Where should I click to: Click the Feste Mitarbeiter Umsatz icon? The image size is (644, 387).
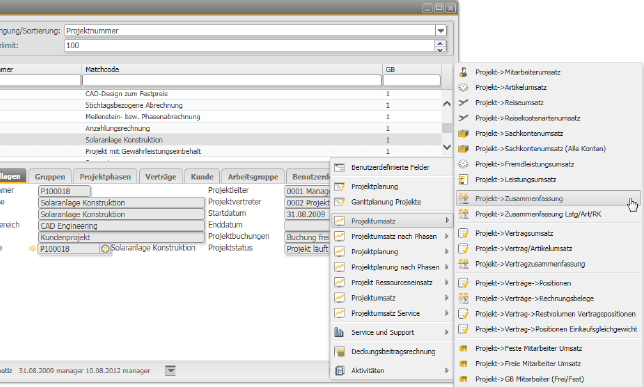point(463,348)
